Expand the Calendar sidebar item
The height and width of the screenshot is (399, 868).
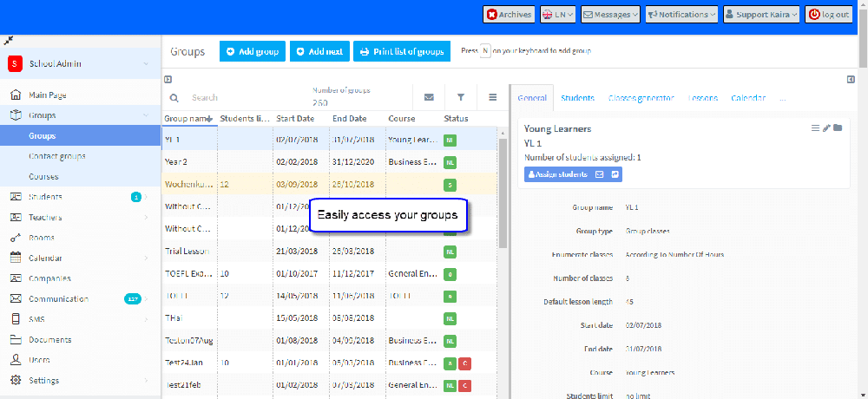click(146, 258)
